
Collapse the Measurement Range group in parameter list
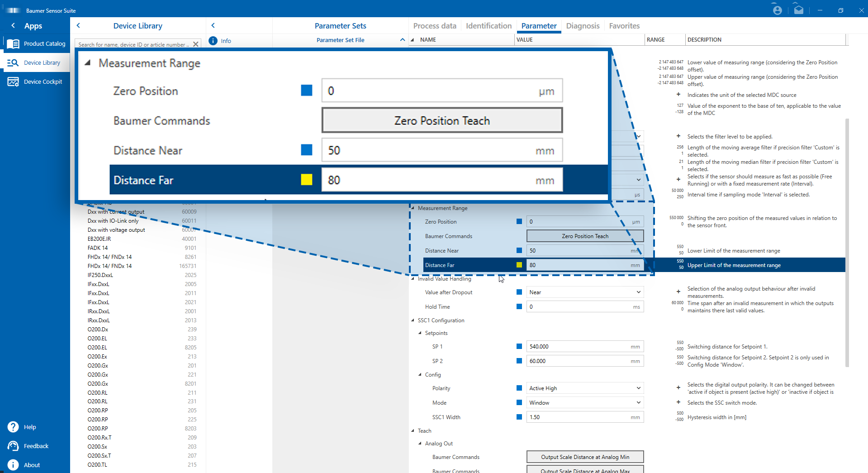click(413, 208)
